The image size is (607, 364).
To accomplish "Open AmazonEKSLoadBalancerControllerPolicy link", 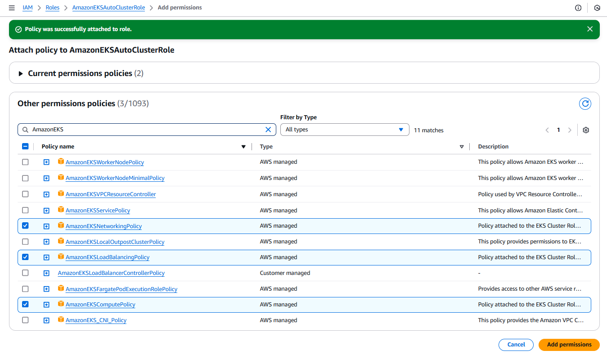I will click(x=111, y=273).
